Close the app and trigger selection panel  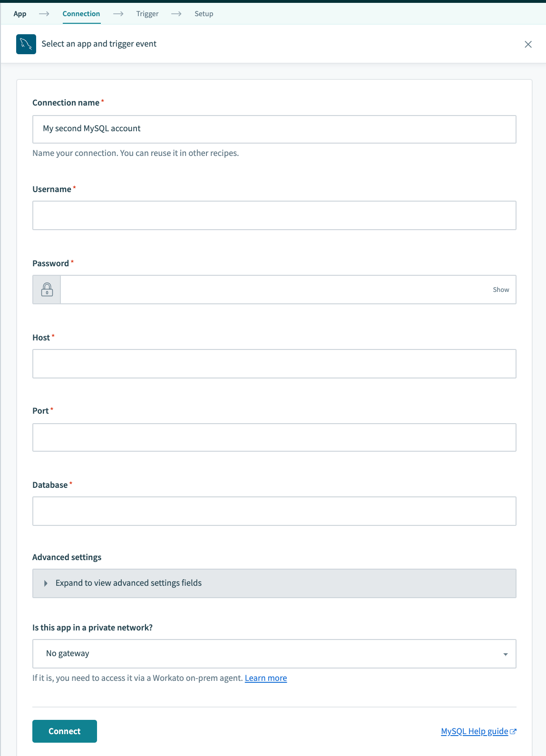coord(528,44)
